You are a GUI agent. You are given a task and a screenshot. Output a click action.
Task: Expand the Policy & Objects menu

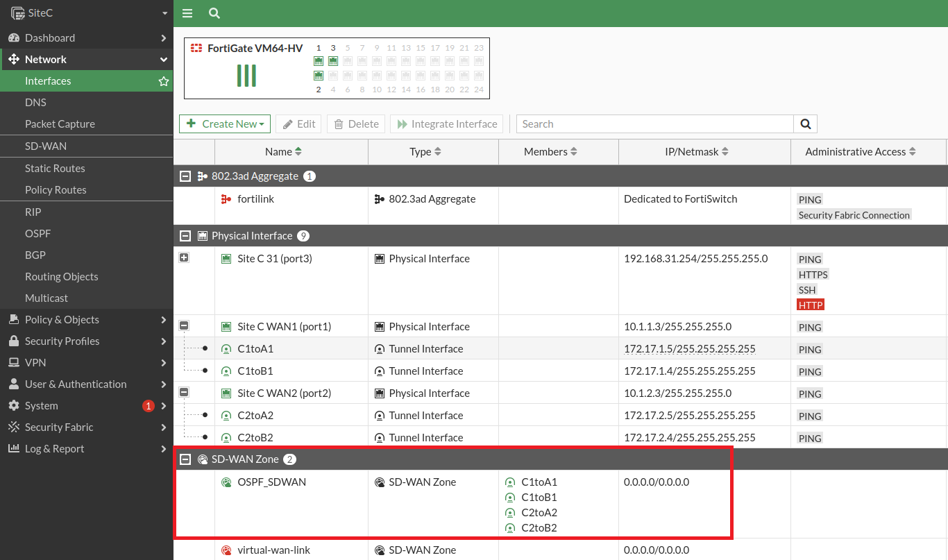point(87,320)
